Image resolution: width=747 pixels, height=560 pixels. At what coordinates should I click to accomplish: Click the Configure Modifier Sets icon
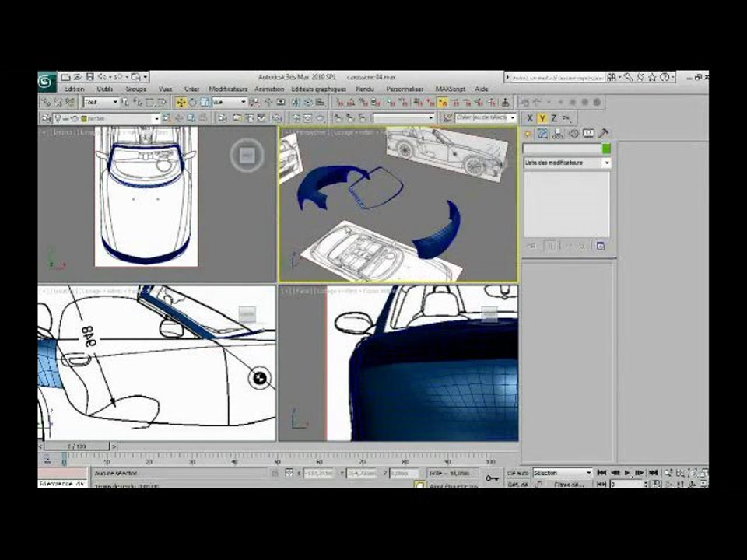click(x=600, y=246)
